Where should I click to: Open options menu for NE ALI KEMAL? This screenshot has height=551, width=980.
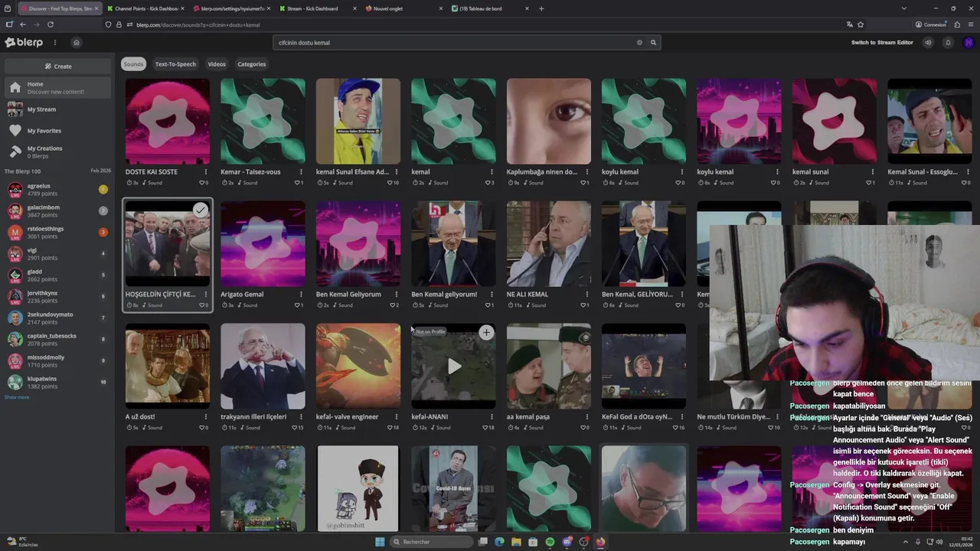[586, 295]
